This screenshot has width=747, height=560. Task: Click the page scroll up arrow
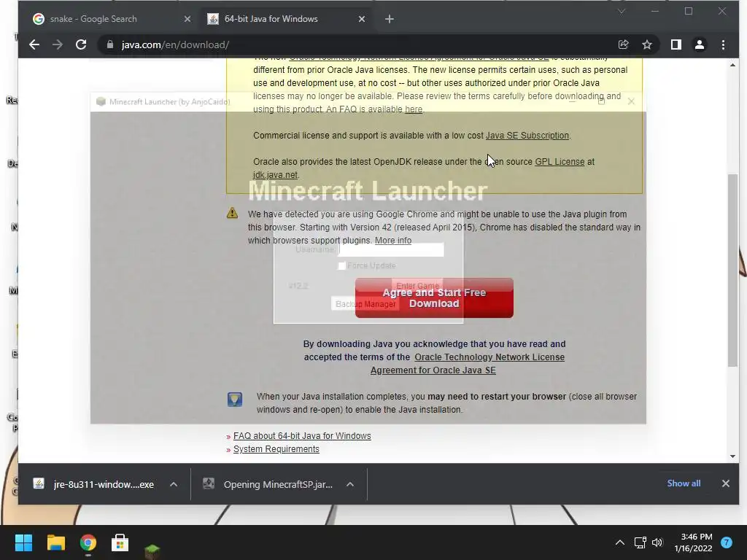tap(732, 65)
